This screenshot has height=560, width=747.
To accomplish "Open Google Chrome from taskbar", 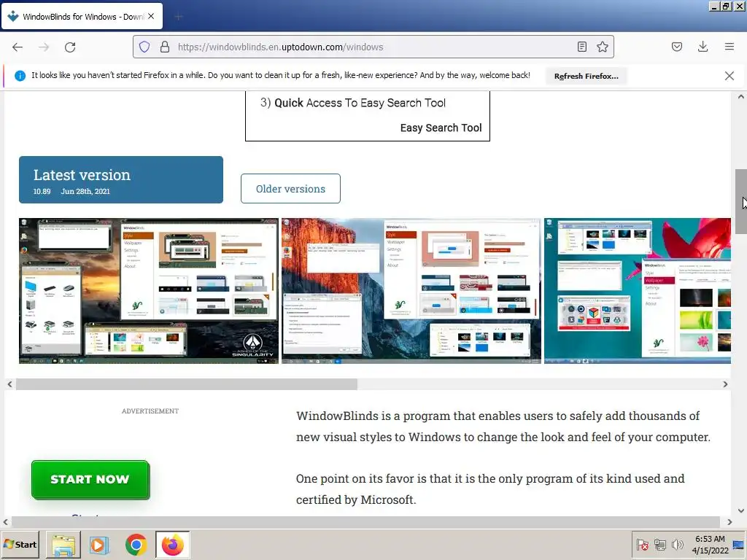I will pos(136,545).
